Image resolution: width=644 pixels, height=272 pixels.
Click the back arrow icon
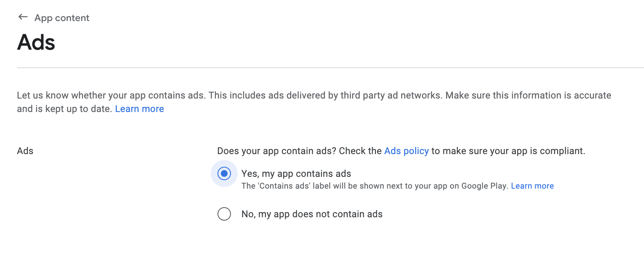click(23, 17)
